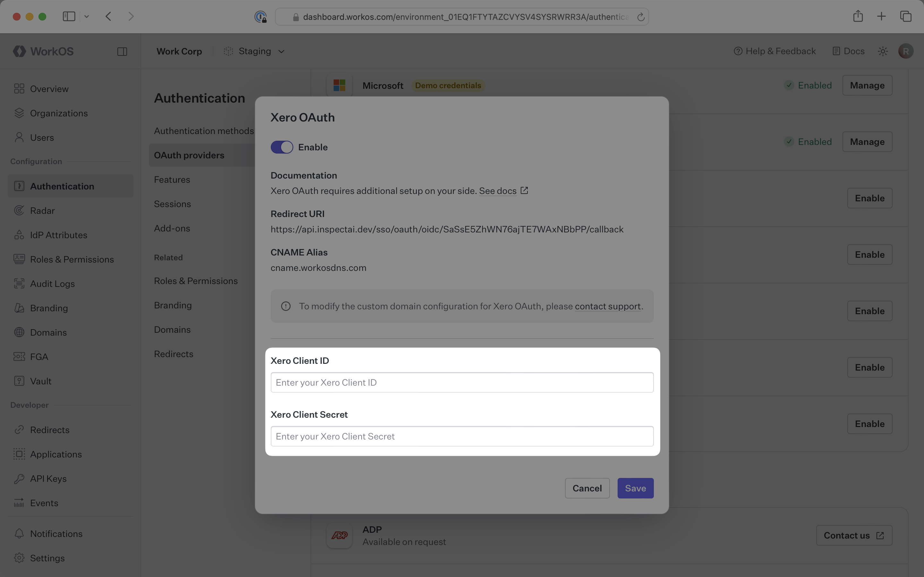
Task: Save the Xero OAuth configuration
Action: tap(635, 488)
